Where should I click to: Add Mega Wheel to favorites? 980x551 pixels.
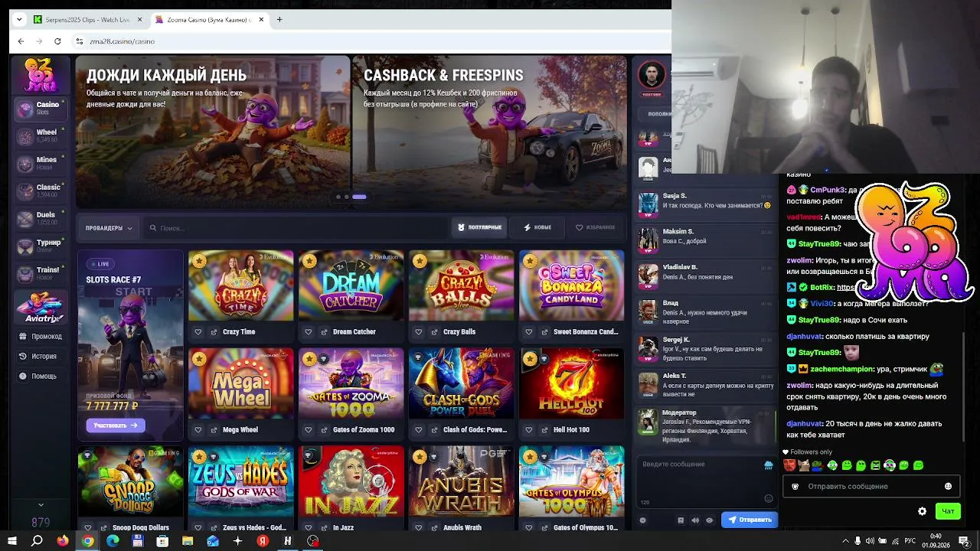[x=198, y=430]
